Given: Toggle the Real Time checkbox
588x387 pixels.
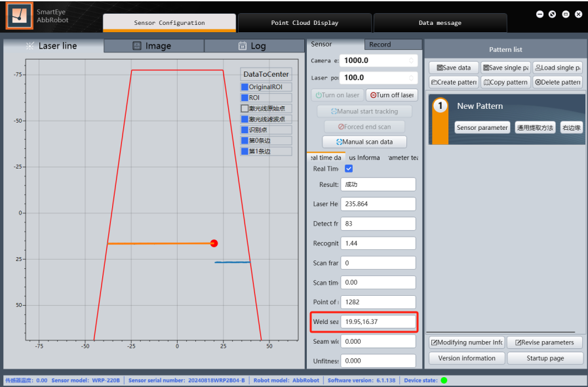Looking at the screenshot, I should tap(349, 169).
